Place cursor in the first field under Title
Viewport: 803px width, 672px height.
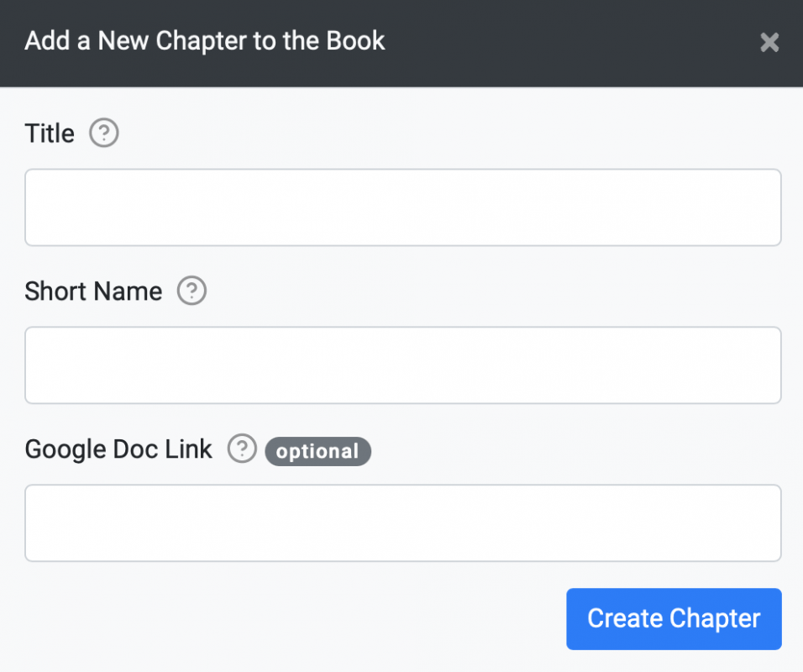pyautogui.click(x=403, y=207)
